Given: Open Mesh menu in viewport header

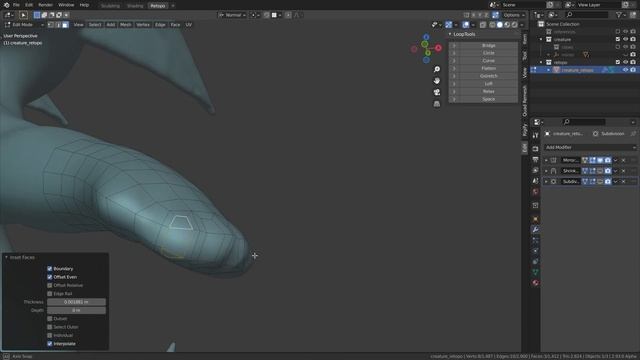Looking at the screenshot, I should (x=125, y=25).
